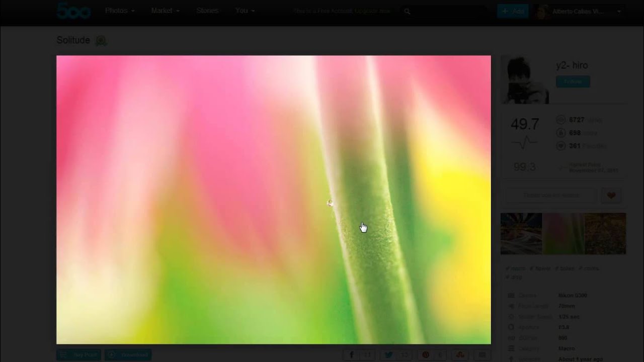
Task: Share the photo on Twitter
Action: [396, 355]
